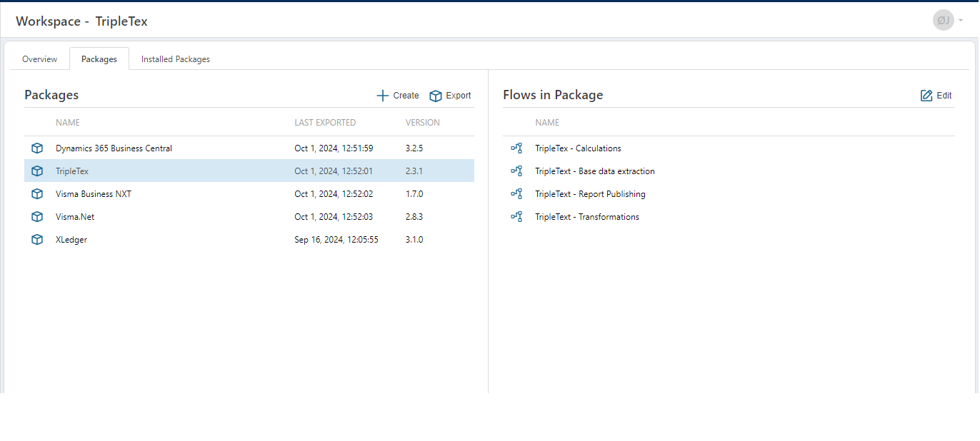
Task: Click version 3.2.5
Action: click(414, 148)
